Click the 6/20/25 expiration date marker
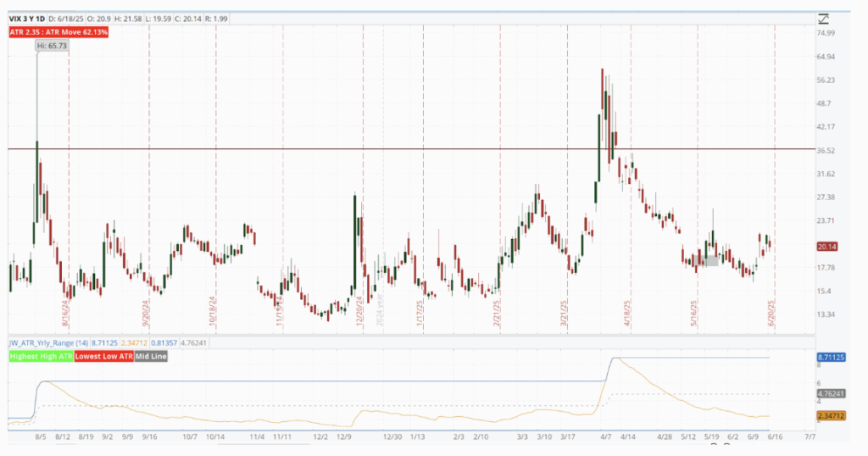868x456 pixels. click(x=771, y=314)
